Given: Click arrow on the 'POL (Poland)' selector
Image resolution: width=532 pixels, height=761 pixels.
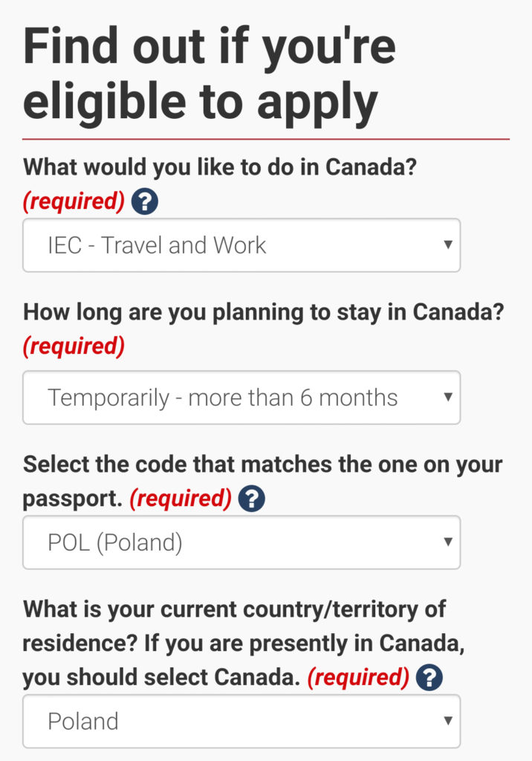Looking at the screenshot, I should click(x=447, y=542).
